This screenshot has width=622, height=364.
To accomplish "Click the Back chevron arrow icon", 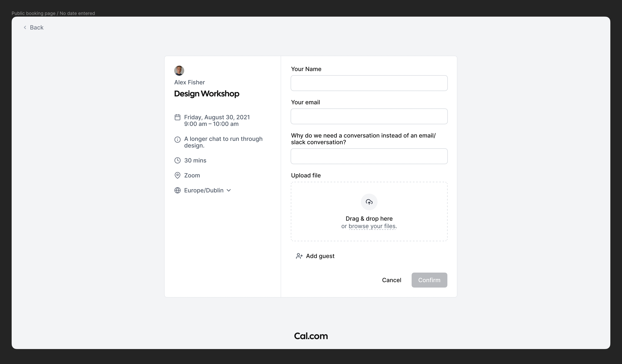I will click(x=25, y=27).
